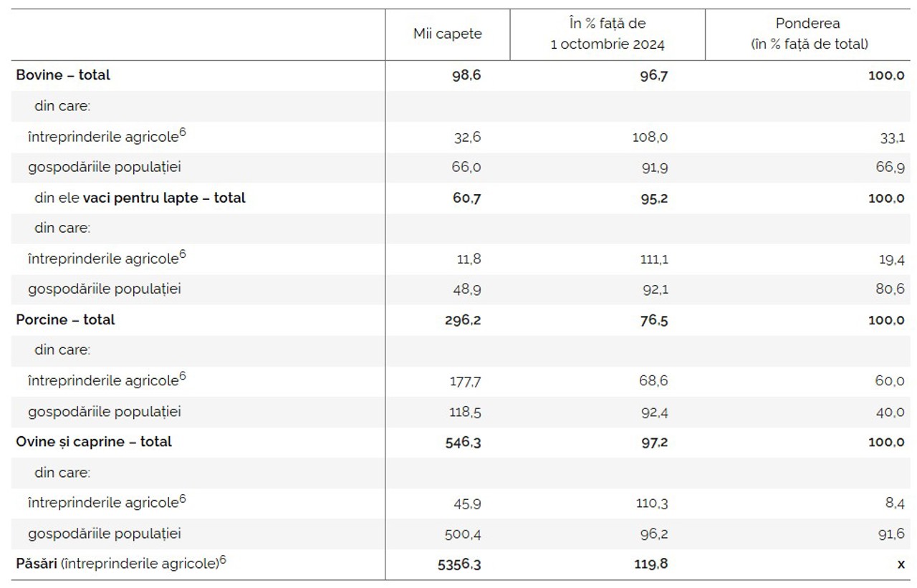Select the 119,8 percent cell for Păsări
The height and width of the screenshot is (588, 917).
click(651, 564)
